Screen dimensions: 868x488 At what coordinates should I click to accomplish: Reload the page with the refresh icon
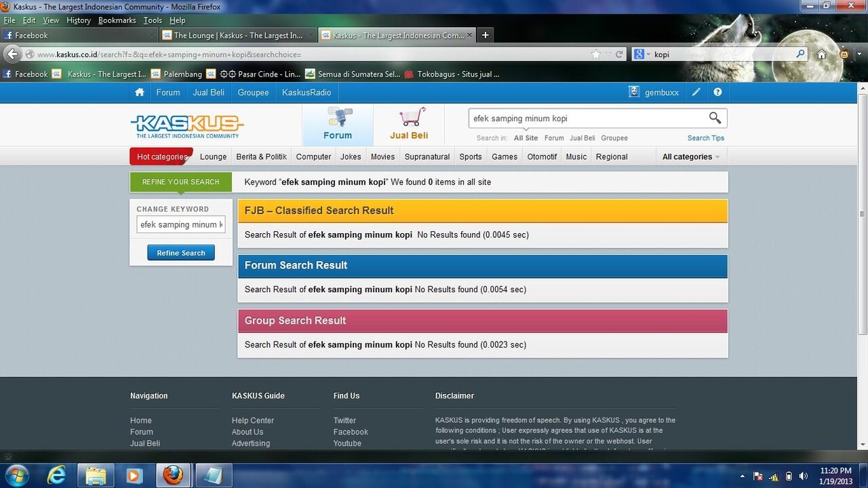[619, 54]
